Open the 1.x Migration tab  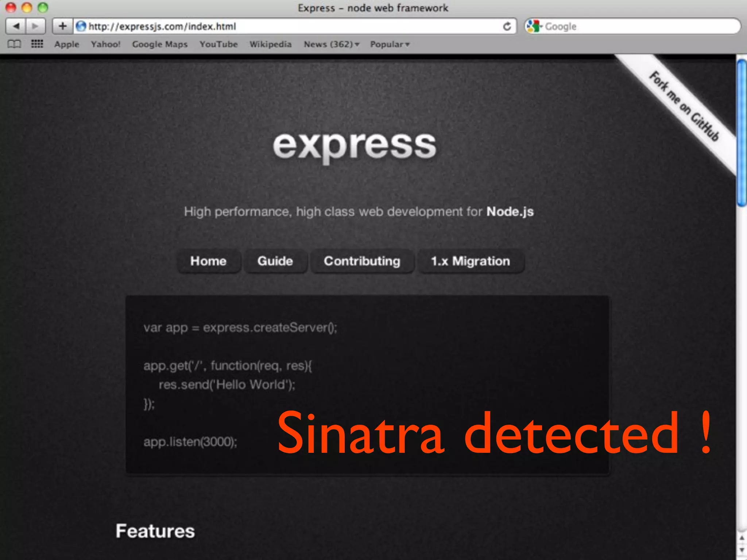[471, 261]
